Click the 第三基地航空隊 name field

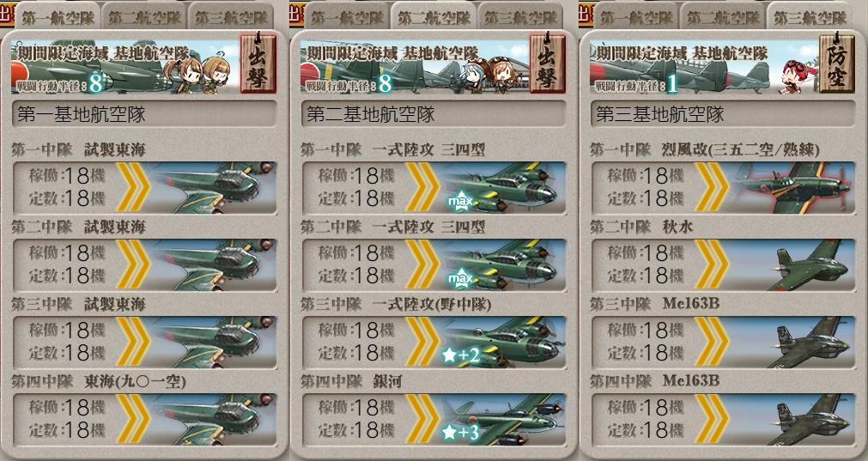coord(723,114)
